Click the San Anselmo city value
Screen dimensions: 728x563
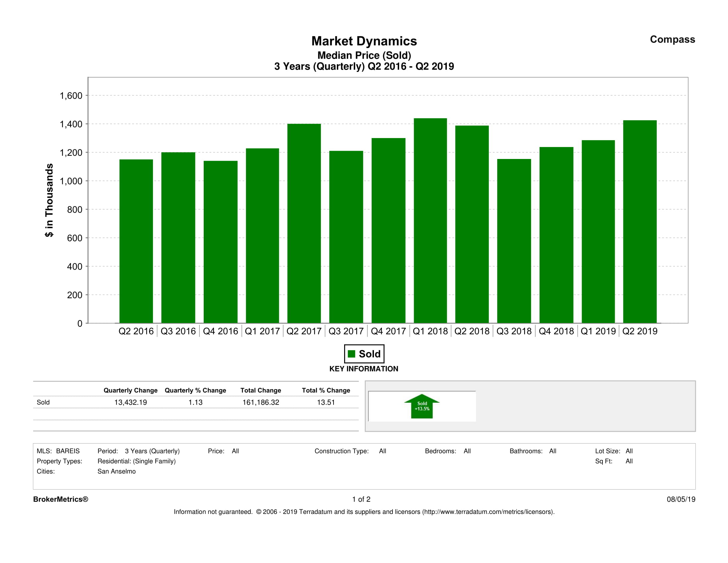[x=116, y=471]
